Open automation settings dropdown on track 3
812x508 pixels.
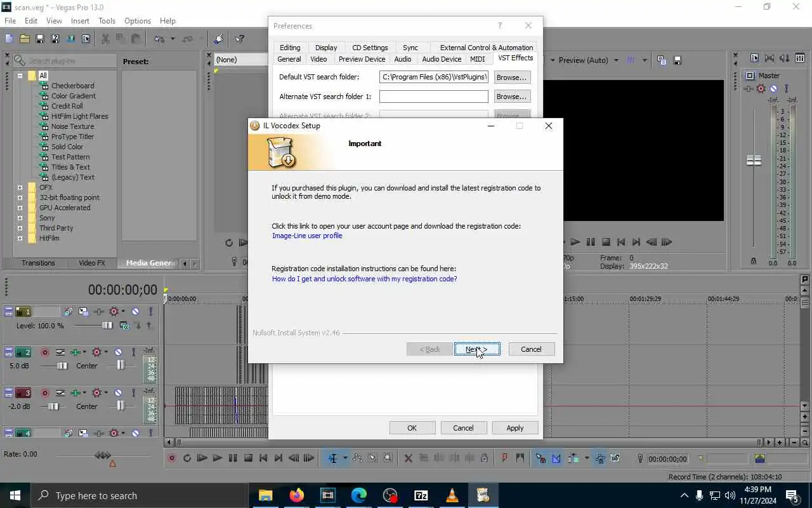105,393
